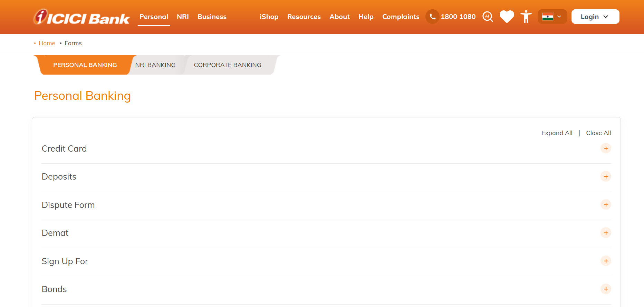Open the iShop menu item
Screen dimensions: 644x307
coord(269,17)
